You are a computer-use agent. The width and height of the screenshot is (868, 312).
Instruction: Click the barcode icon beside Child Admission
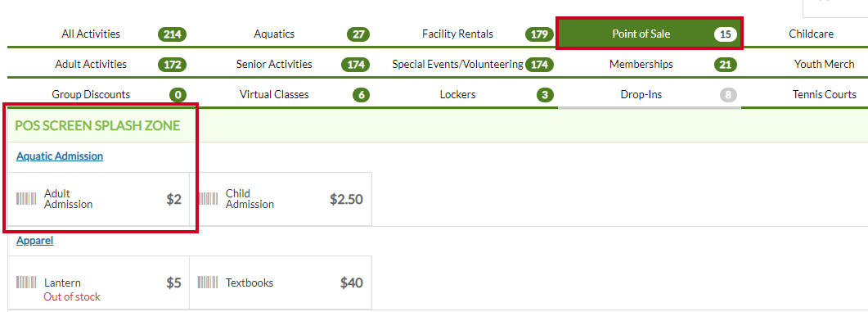click(208, 199)
